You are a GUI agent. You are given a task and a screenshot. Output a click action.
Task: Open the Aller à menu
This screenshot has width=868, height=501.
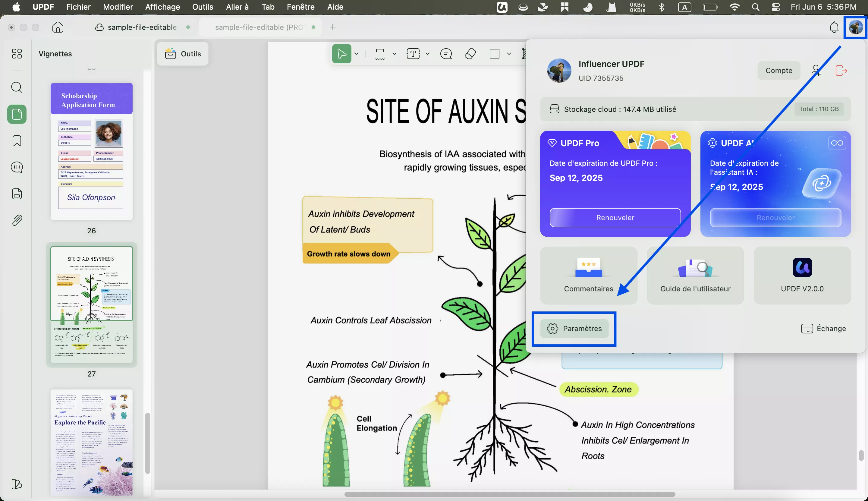pyautogui.click(x=237, y=7)
